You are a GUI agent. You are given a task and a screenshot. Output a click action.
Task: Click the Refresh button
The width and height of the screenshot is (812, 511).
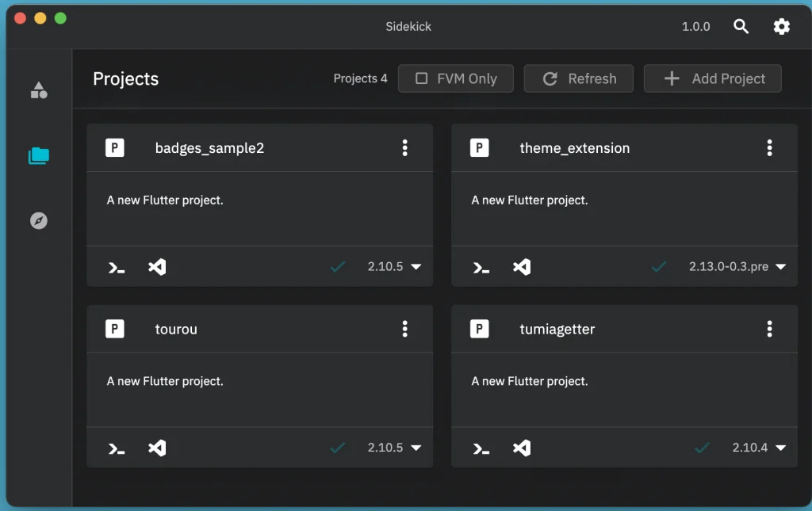[579, 78]
